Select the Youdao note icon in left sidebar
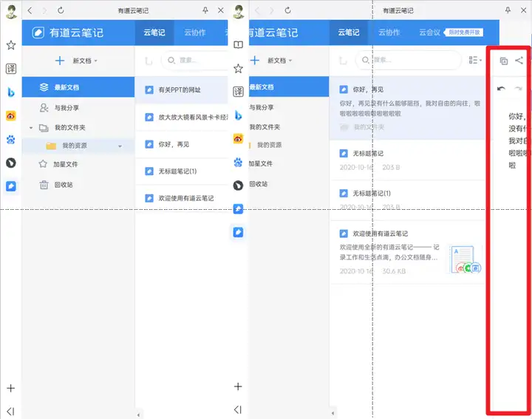The width and height of the screenshot is (532, 419). [x=11, y=186]
